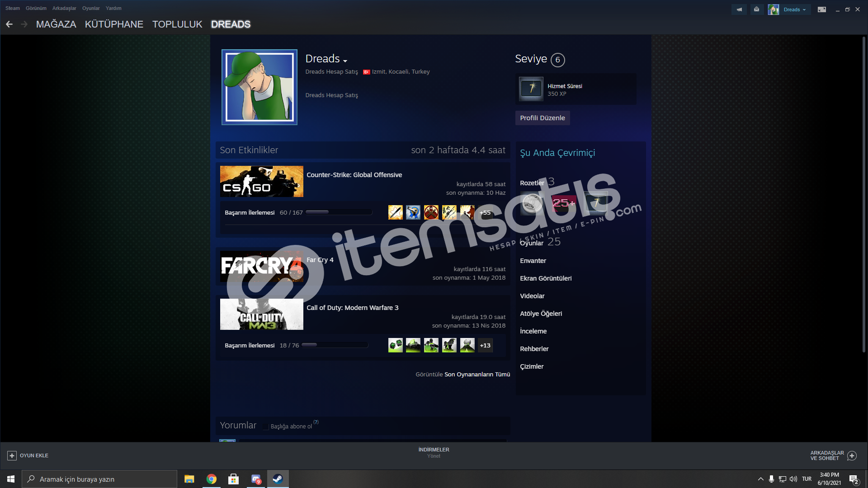Add a game via plus icon

click(x=12, y=455)
